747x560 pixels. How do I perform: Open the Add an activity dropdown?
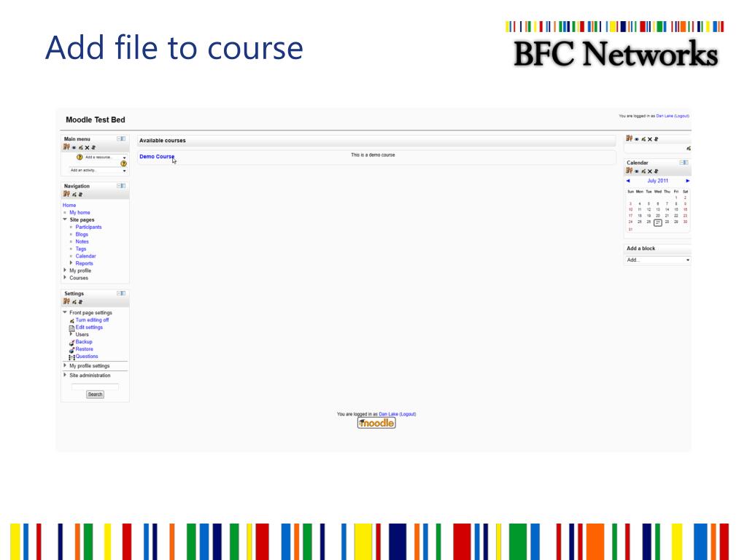98,171
